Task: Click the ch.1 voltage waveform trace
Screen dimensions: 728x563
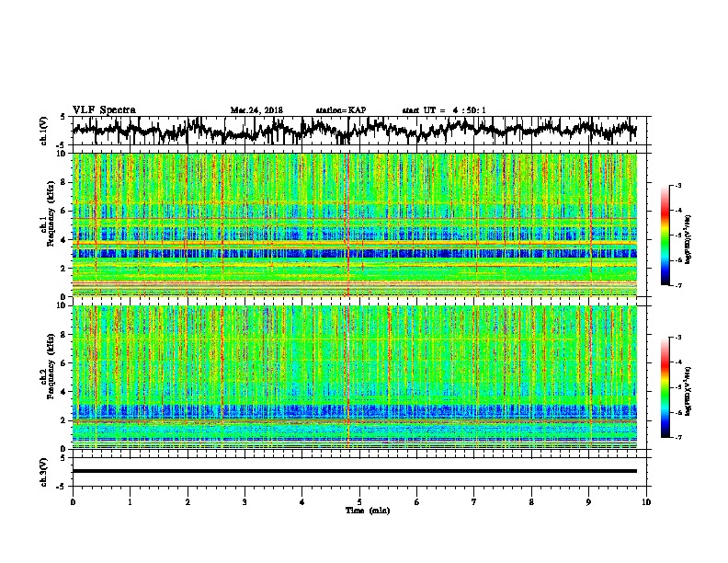Action: (354, 131)
